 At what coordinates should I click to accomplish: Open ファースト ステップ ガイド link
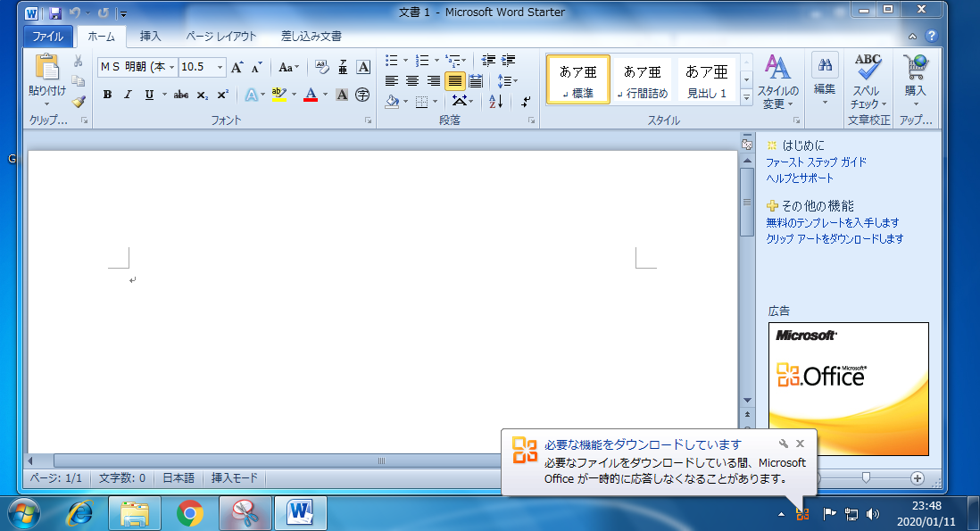pyautogui.click(x=817, y=162)
